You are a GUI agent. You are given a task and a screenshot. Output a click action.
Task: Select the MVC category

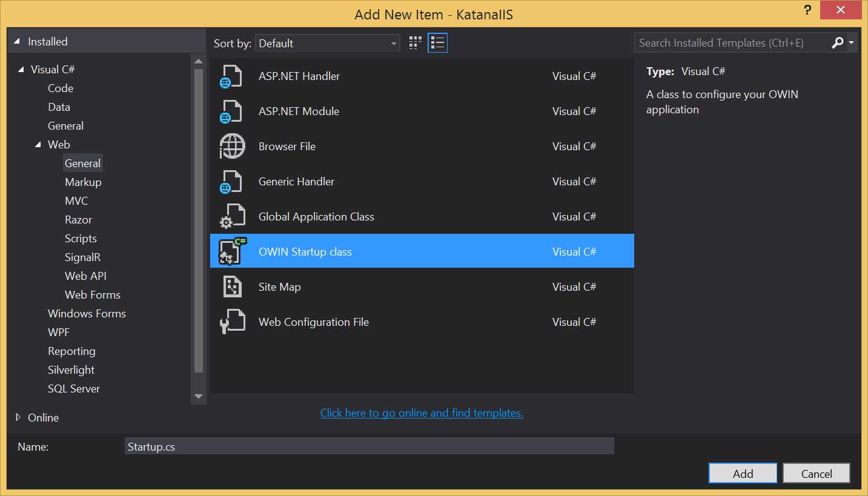point(76,201)
